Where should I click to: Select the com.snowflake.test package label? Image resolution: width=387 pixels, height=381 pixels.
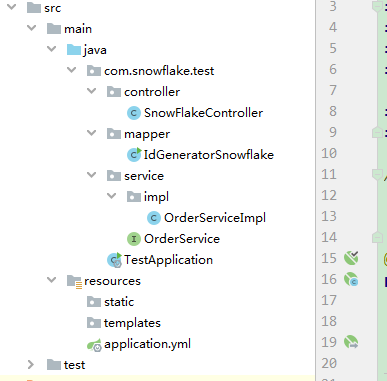(x=159, y=71)
